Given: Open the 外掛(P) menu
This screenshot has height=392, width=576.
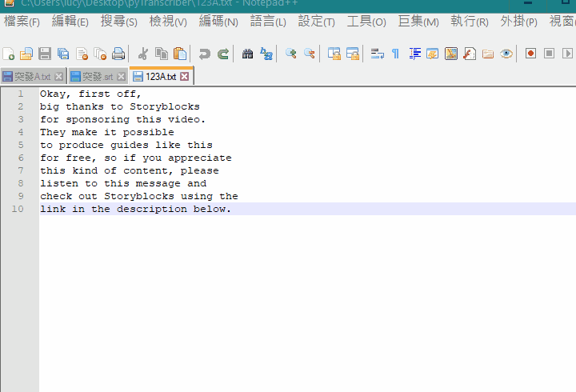Looking at the screenshot, I should coord(518,22).
